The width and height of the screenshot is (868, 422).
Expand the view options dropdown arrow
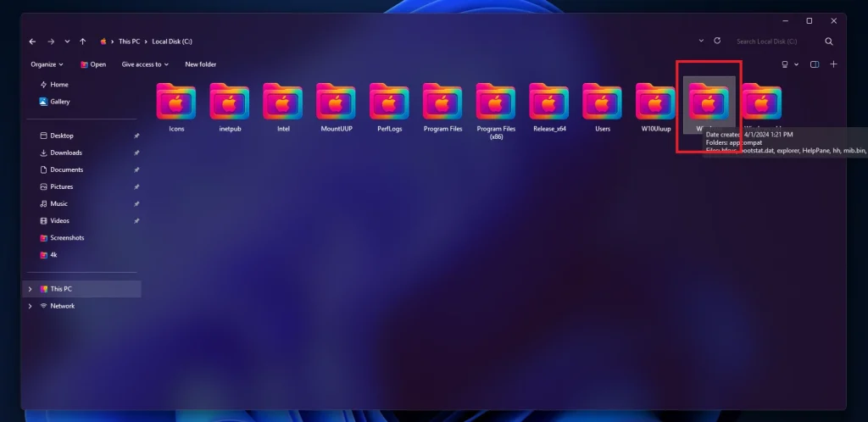tap(797, 64)
